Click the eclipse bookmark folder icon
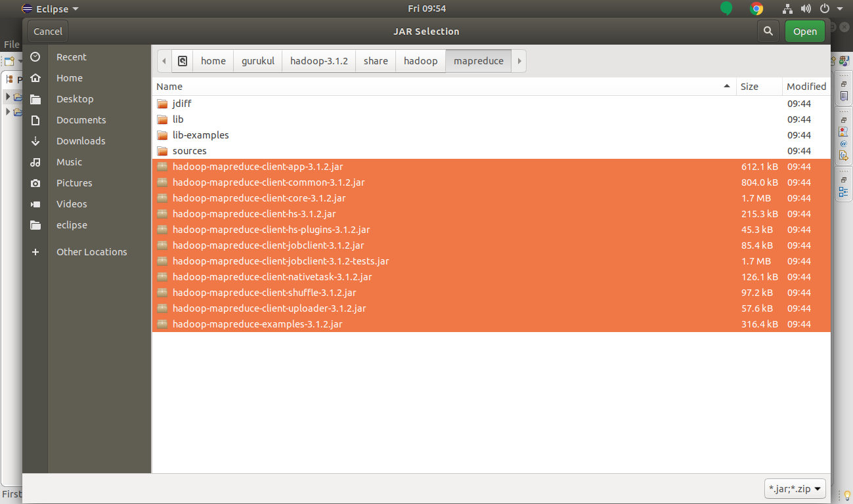 pyautogui.click(x=35, y=225)
